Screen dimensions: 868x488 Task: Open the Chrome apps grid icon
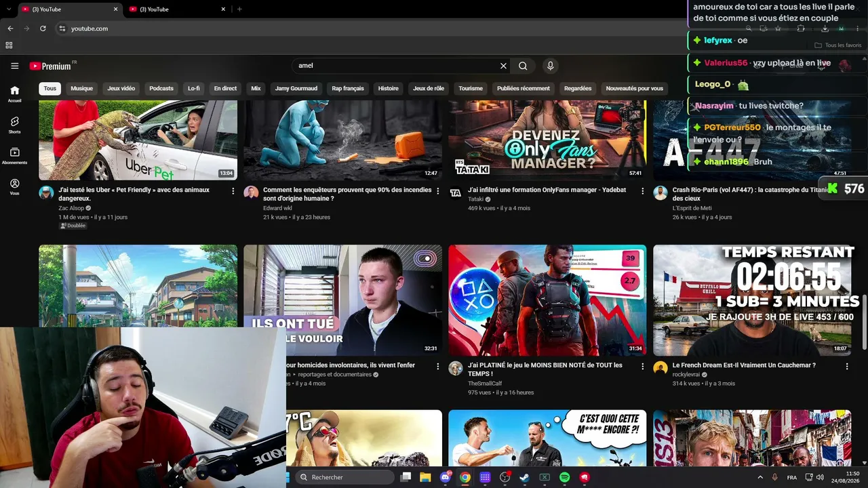[x=9, y=45]
